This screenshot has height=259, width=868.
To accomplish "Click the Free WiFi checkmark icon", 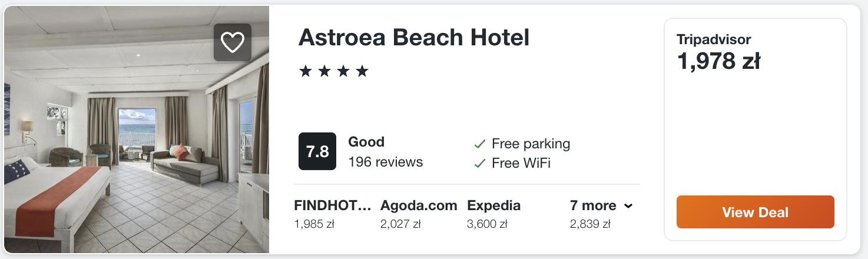I will (x=480, y=163).
